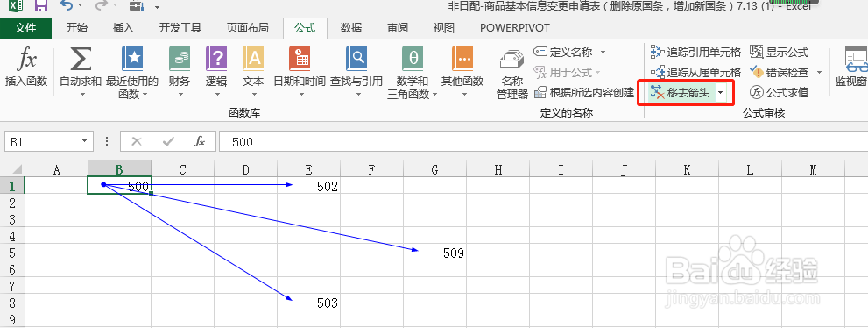Click Define Name (定义名称) button
This screenshot has width=868, height=328.
(563, 52)
